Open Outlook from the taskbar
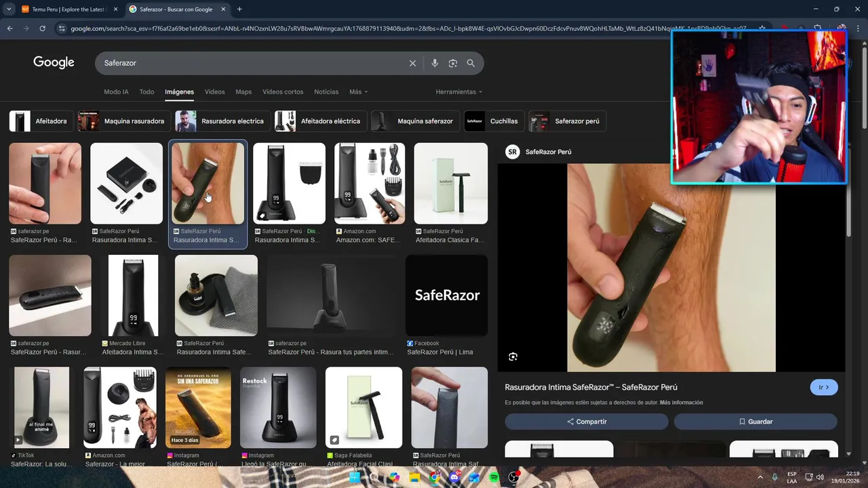868x488 pixels. tap(474, 477)
